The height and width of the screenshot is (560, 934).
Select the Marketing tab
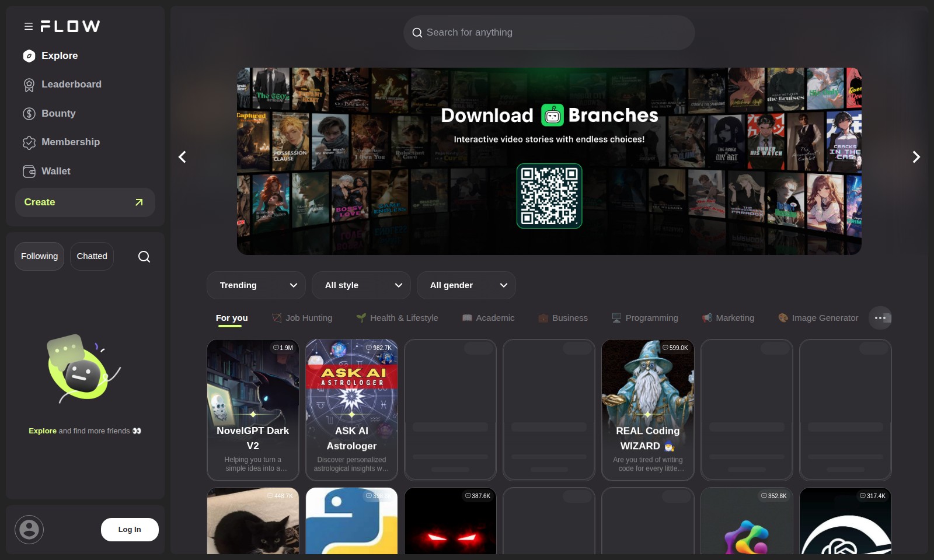tap(729, 318)
